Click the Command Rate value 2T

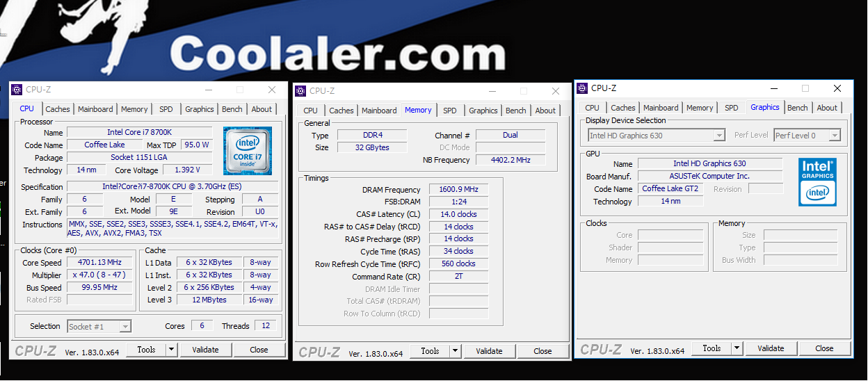click(458, 276)
